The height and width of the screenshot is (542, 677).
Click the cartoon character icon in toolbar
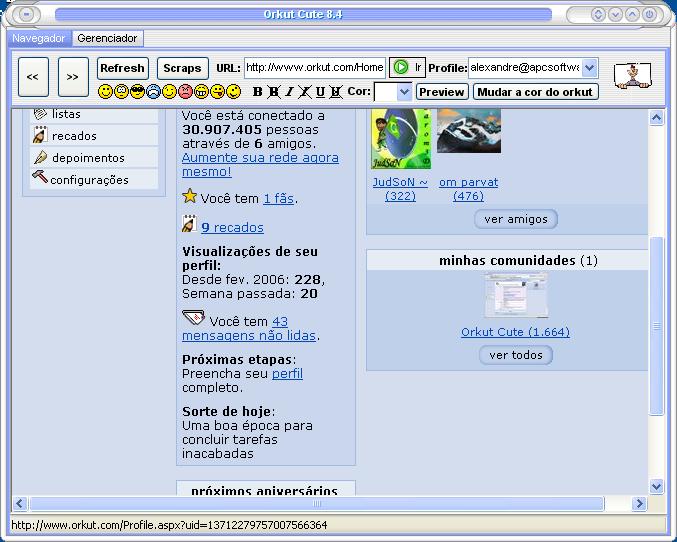click(x=633, y=76)
